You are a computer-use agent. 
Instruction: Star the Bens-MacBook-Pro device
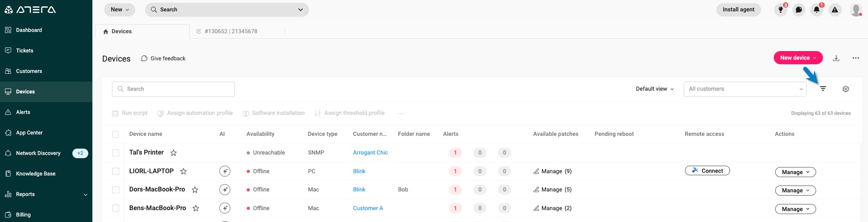pos(196,208)
